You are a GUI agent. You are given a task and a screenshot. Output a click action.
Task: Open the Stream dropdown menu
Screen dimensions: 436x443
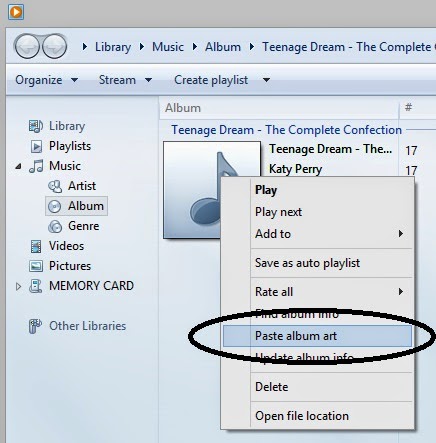point(125,80)
